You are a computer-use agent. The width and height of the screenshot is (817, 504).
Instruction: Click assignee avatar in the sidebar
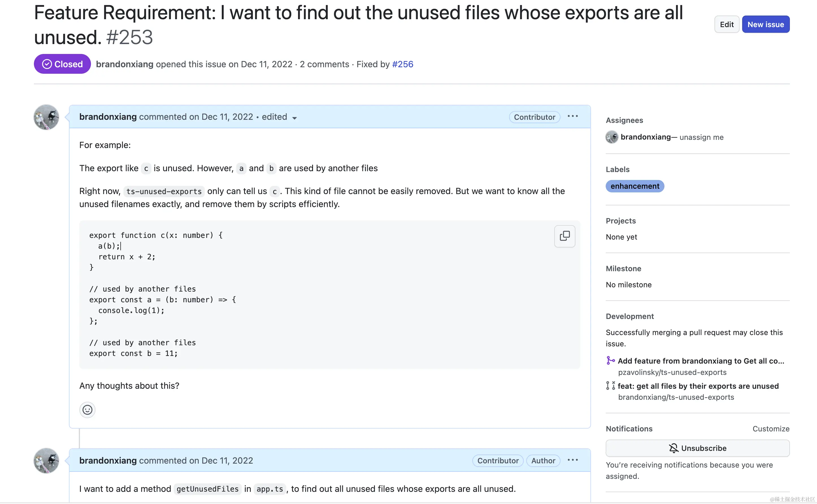click(x=611, y=137)
